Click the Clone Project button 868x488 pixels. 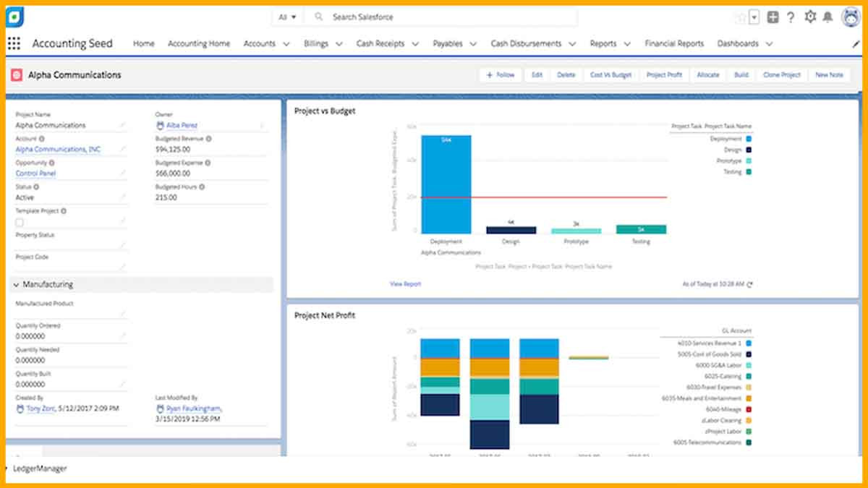782,75
